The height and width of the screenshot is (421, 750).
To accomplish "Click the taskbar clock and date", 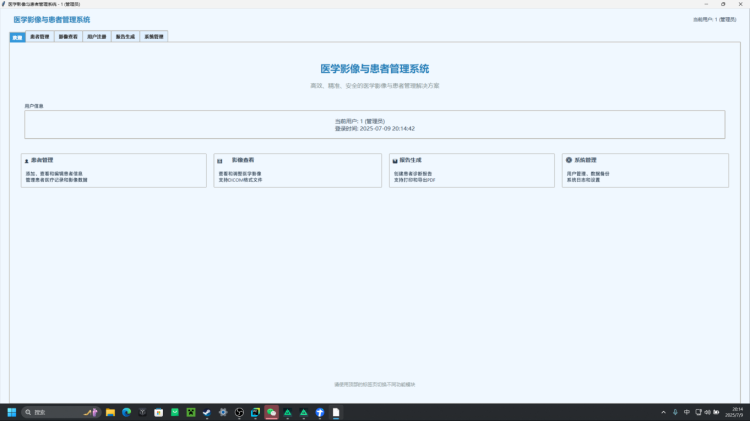I will (736, 412).
